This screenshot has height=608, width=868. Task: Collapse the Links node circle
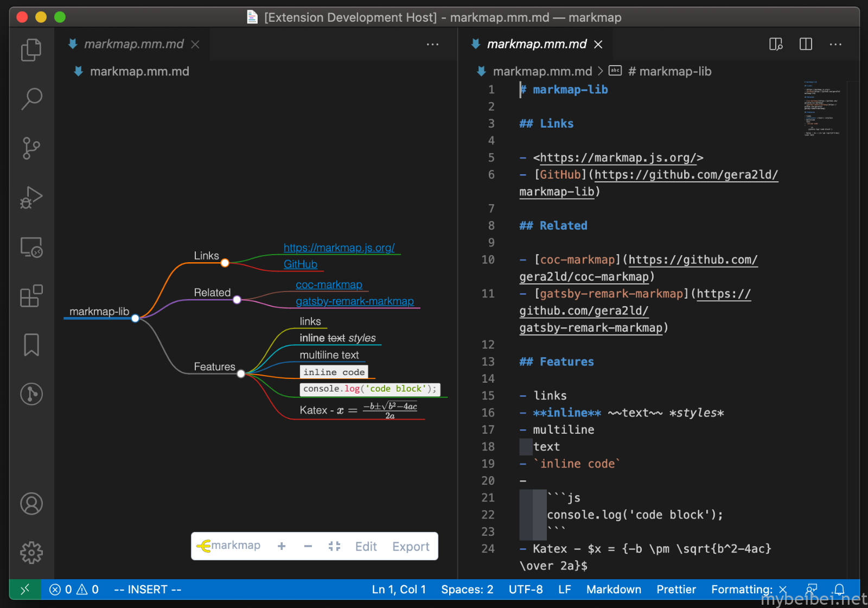(x=225, y=263)
